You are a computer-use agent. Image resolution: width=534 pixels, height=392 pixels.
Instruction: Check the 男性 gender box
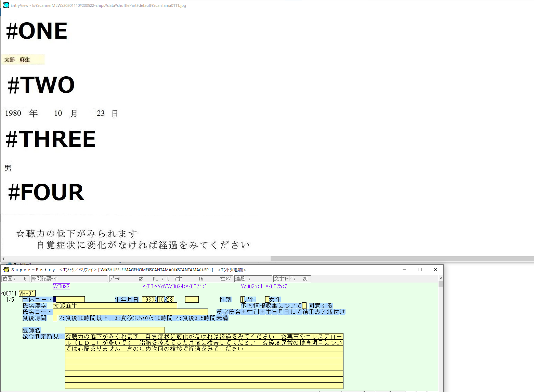(243, 300)
